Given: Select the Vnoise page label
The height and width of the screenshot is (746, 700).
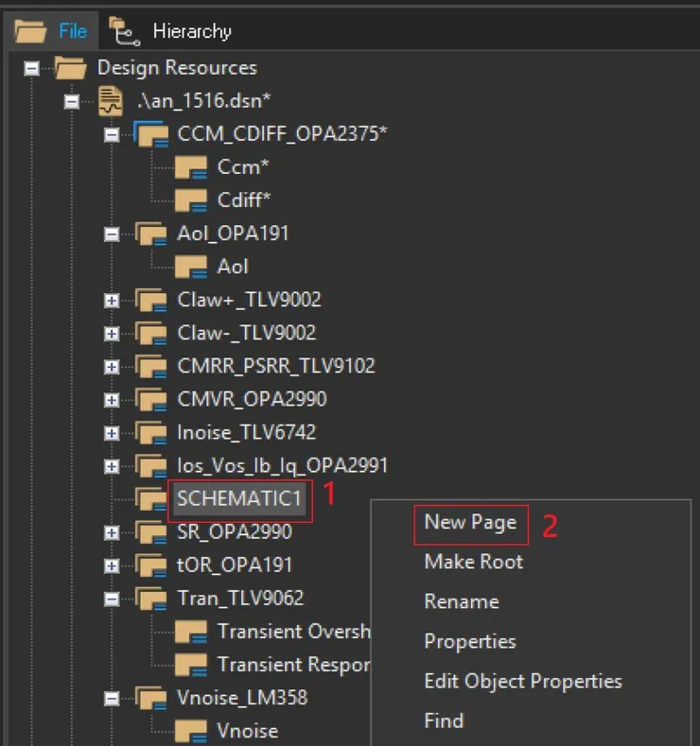Looking at the screenshot, I should (248, 731).
